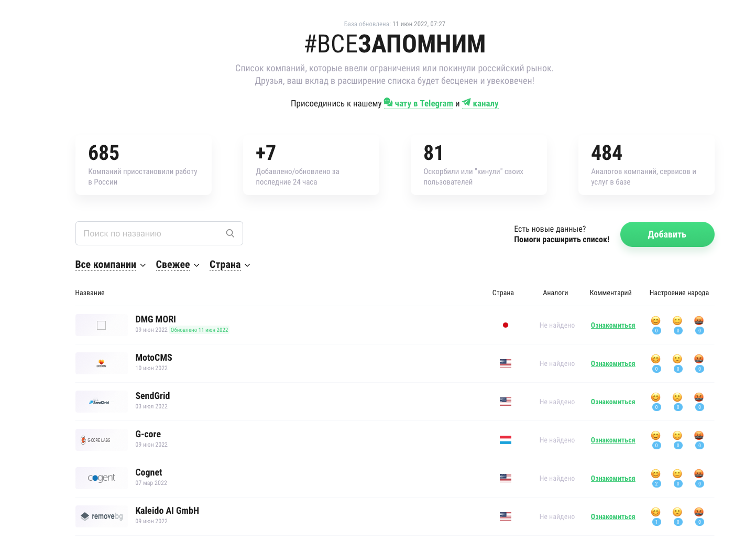Screen dimensions: 756x540
Task: Click angry emoji for MotoCMS
Action: [x=699, y=359]
